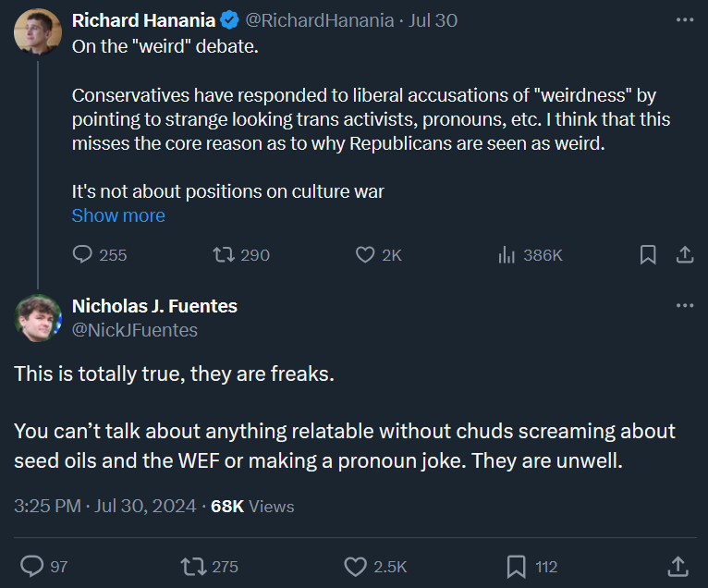The height and width of the screenshot is (588, 708).
Task: Like Nicholas Fuentes' tweet
Action: (355, 566)
